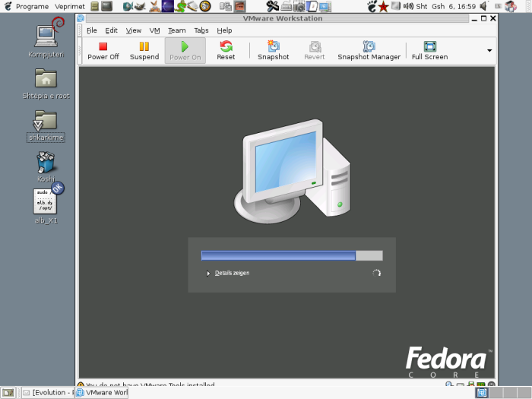
Task: Click the camera screenshot launcher
Action: pyautogui.click(x=299, y=6)
